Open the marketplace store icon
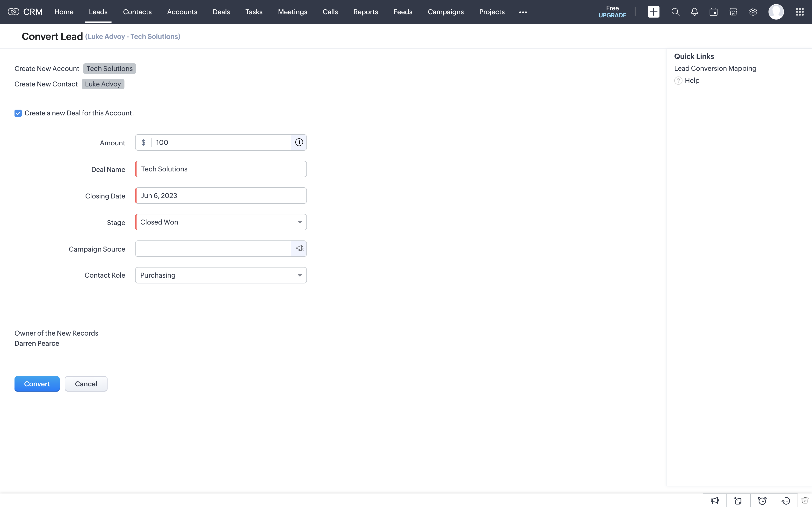This screenshot has height=507, width=812. (x=733, y=12)
